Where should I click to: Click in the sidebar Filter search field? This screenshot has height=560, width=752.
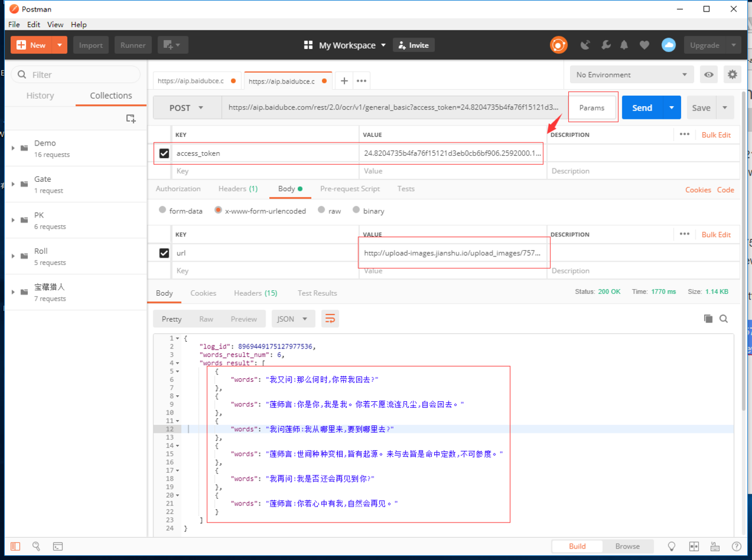coord(75,75)
